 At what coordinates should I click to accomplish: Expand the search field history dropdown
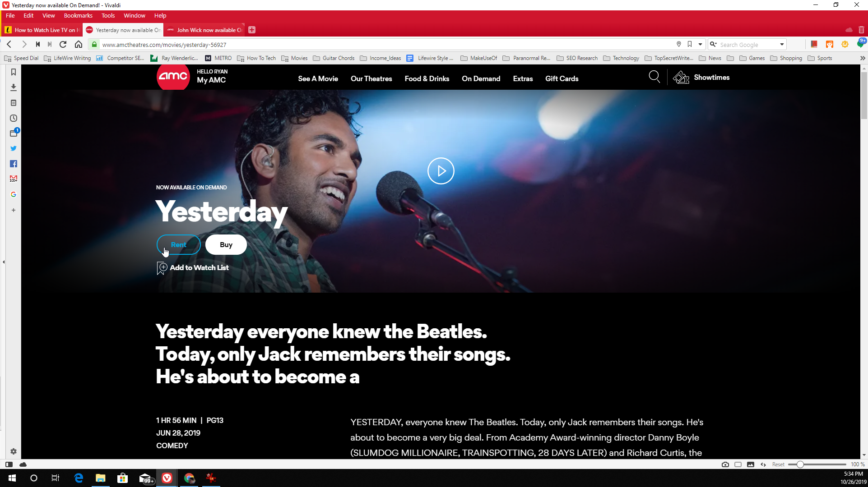pyautogui.click(x=782, y=44)
